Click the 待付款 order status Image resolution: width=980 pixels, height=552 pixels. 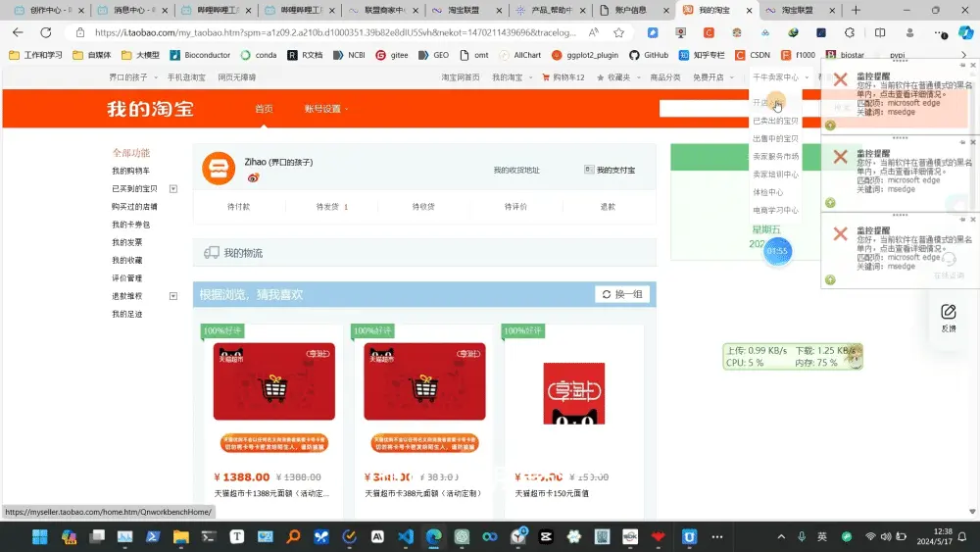click(238, 207)
